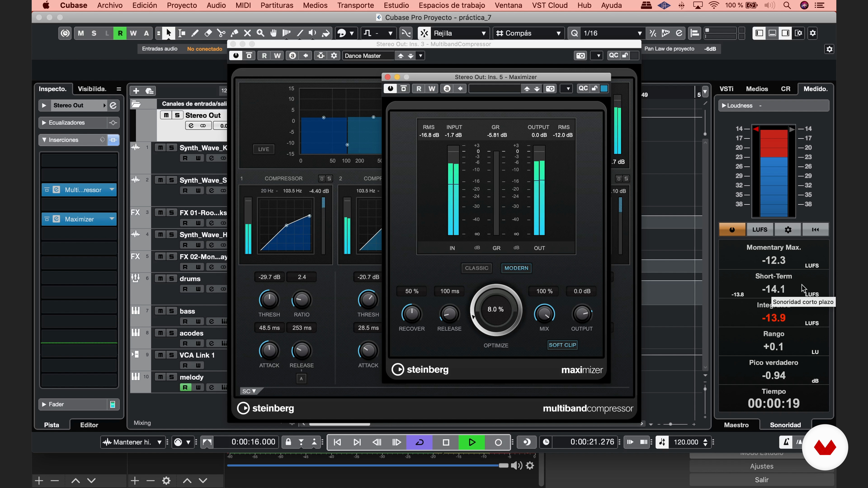Switch to the Visibilida. tab
Viewport: 868px width, 488px height.
click(92, 89)
